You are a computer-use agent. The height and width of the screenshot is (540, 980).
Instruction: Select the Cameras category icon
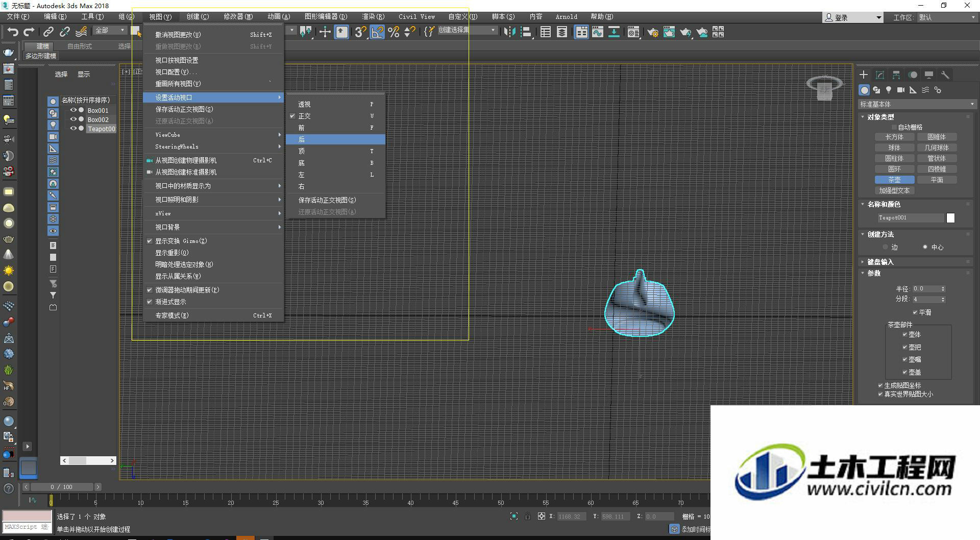point(901,90)
